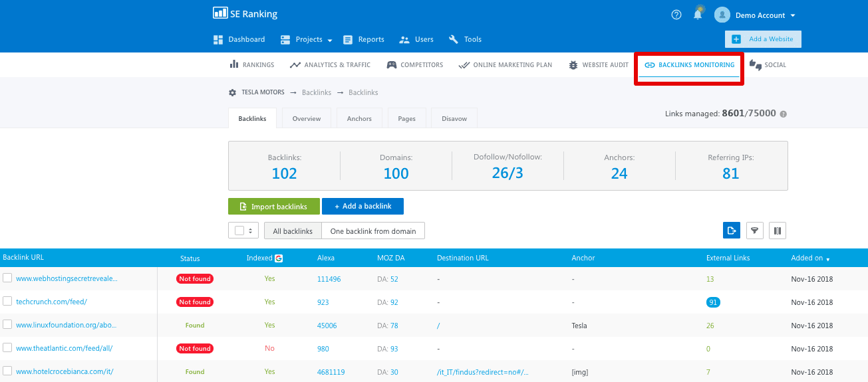Open the Reports menu
868x382 pixels.
pos(364,39)
